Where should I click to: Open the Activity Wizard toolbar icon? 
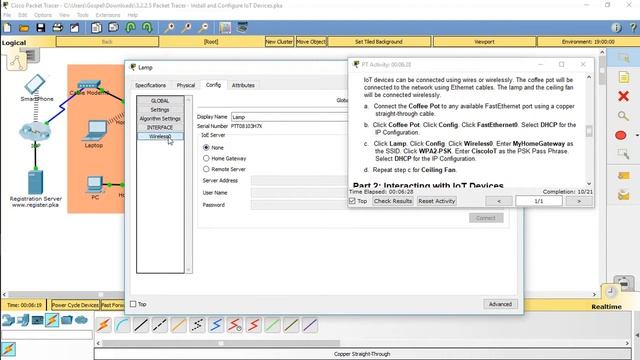tap(74, 28)
